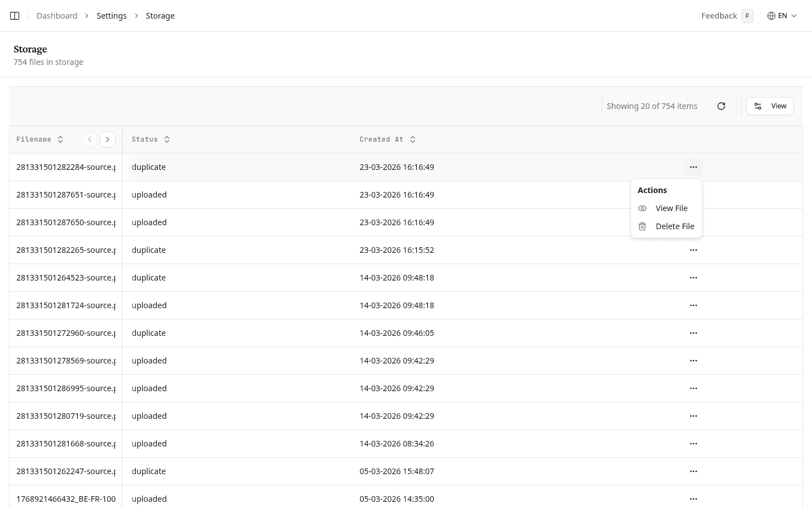This screenshot has width=812, height=508.
Task: Sort the table by Created At
Action: click(387, 139)
